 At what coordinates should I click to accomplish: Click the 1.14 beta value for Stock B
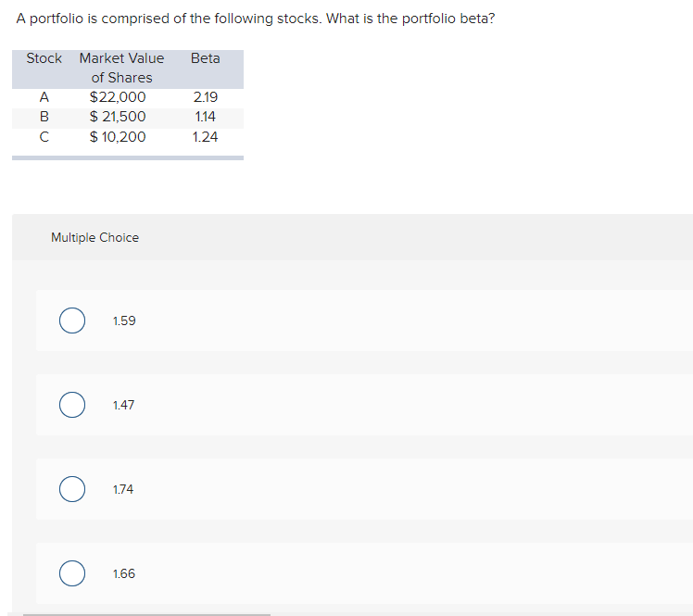[205, 117]
